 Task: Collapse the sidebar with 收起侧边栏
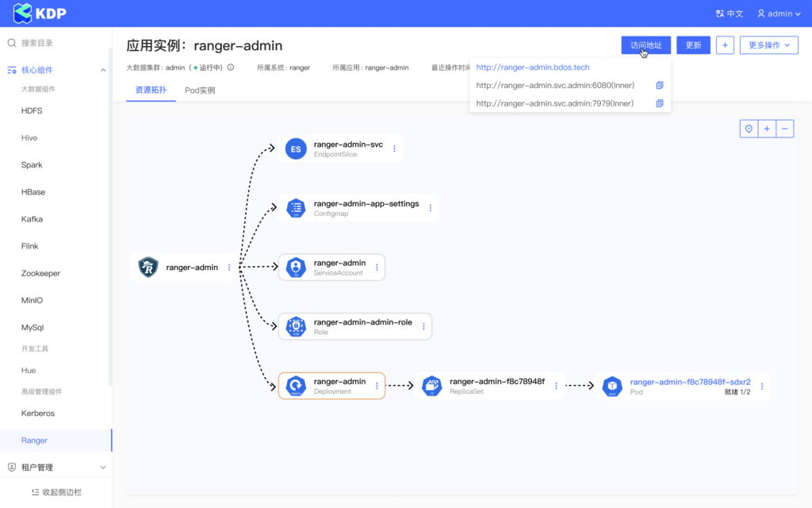pyautogui.click(x=56, y=492)
